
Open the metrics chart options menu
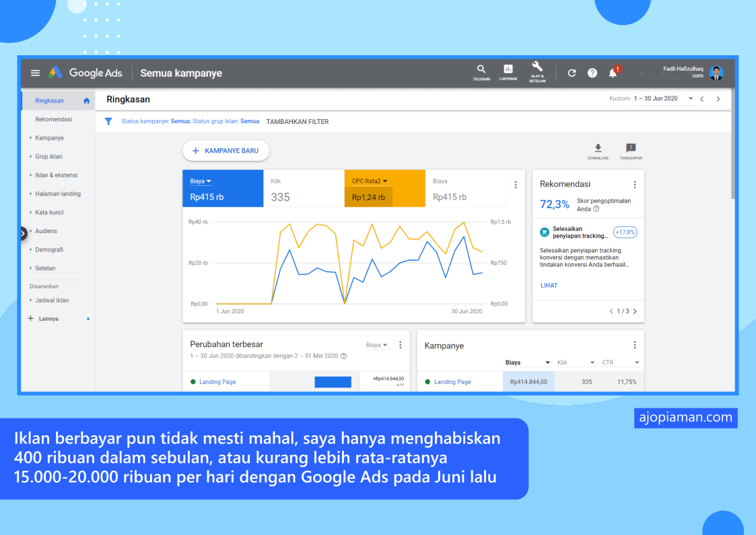516,185
